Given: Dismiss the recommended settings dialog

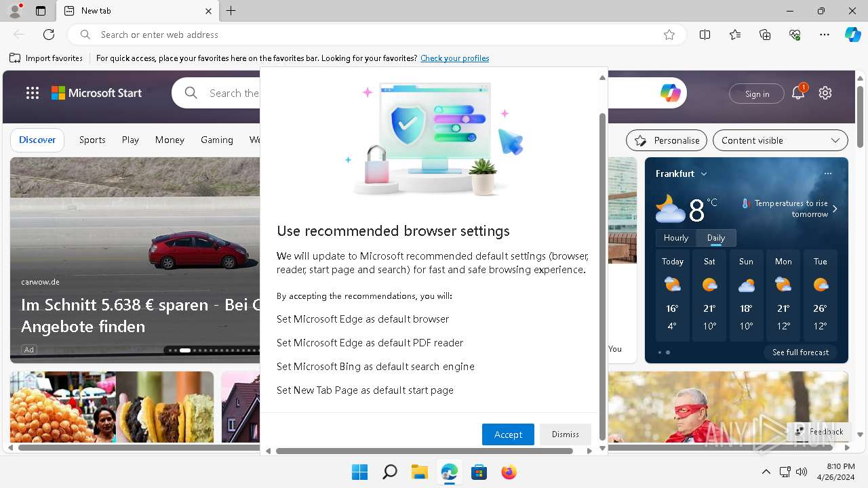Looking at the screenshot, I should pos(566,434).
